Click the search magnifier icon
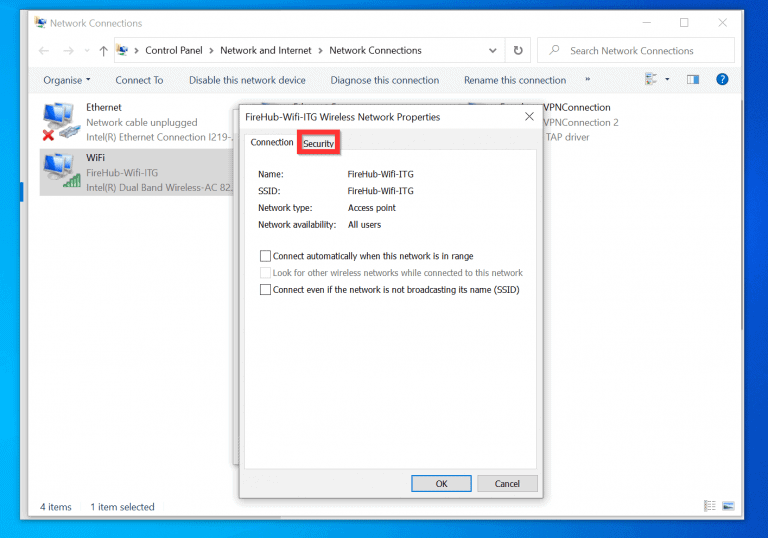Viewport: 768px width, 538px height. click(554, 50)
